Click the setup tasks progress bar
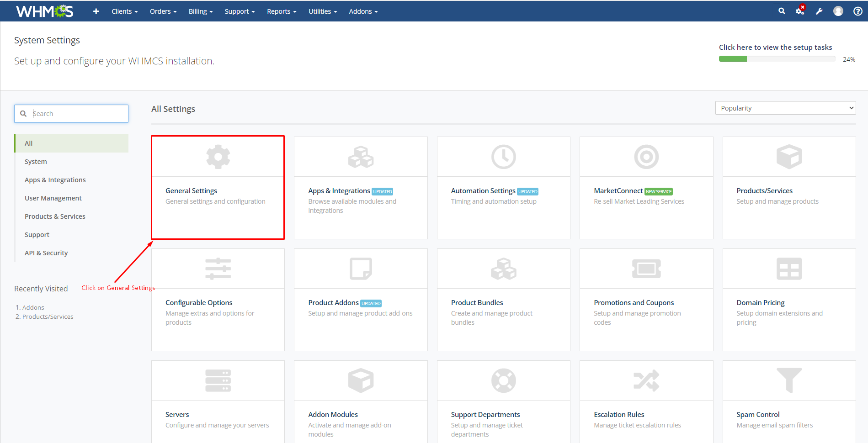The height and width of the screenshot is (443, 868). 777,59
